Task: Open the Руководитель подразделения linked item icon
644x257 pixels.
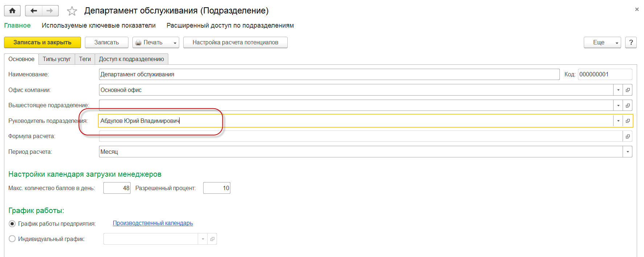Action: tap(628, 121)
